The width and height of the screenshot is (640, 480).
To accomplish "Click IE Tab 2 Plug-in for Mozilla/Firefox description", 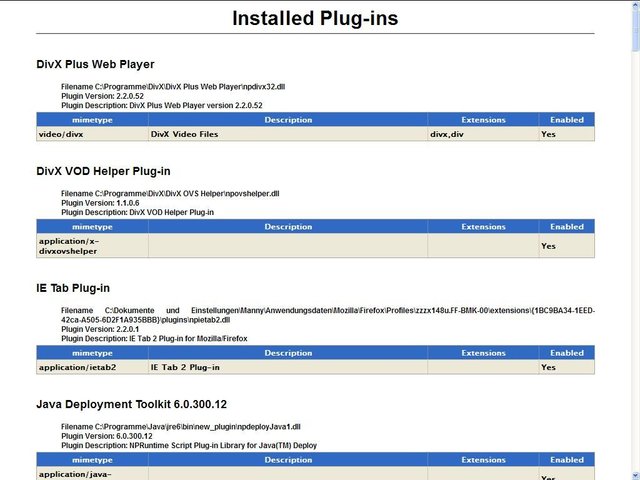I will [x=154, y=338].
